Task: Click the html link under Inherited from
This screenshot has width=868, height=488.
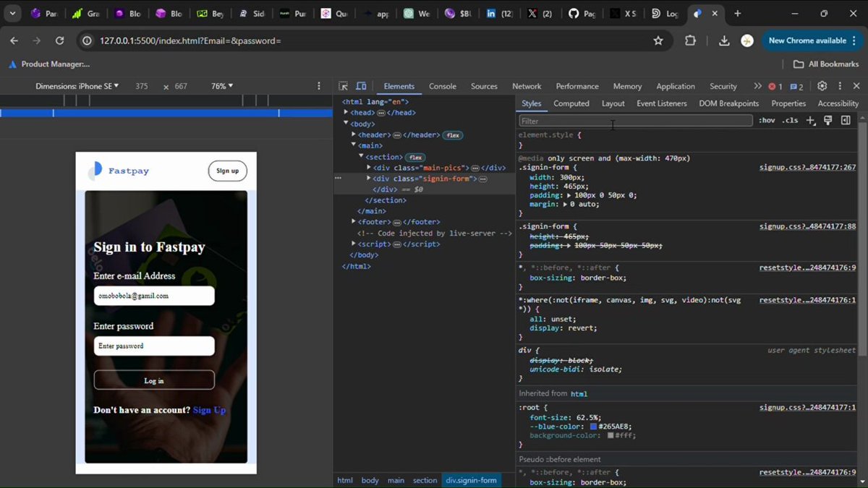Action: click(579, 394)
